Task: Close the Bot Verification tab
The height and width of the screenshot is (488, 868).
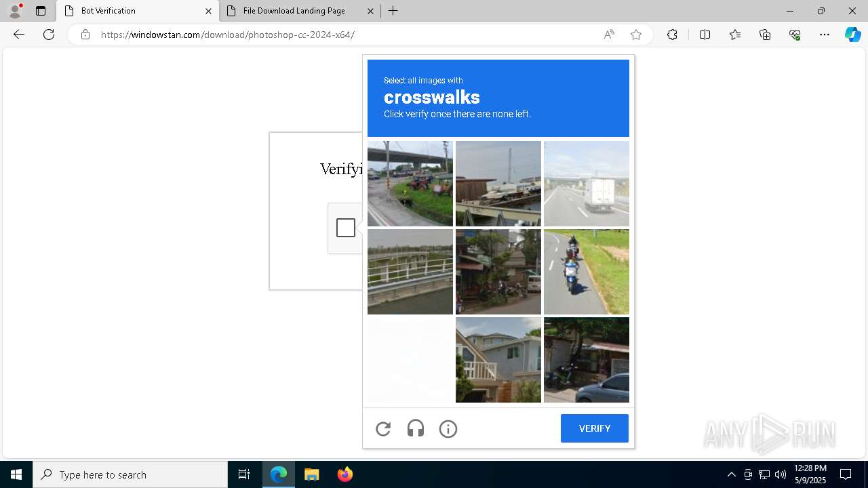Action: pyautogui.click(x=208, y=11)
